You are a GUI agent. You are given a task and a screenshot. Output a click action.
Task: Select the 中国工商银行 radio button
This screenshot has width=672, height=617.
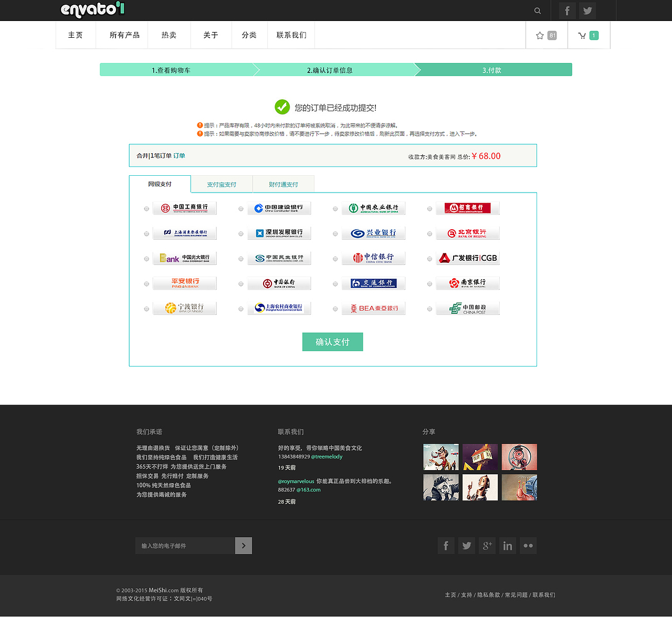coord(146,208)
